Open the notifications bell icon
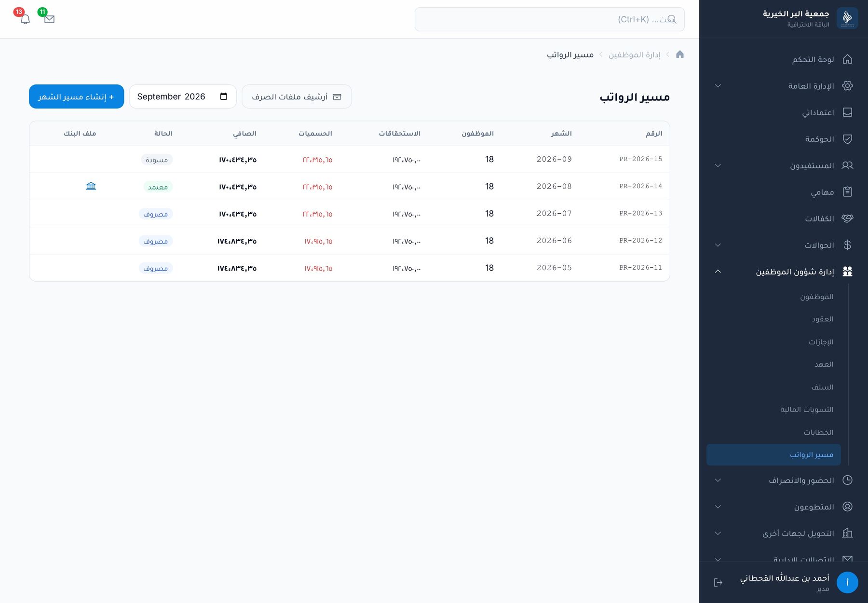This screenshot has width=868, height=603. point(25,19)
